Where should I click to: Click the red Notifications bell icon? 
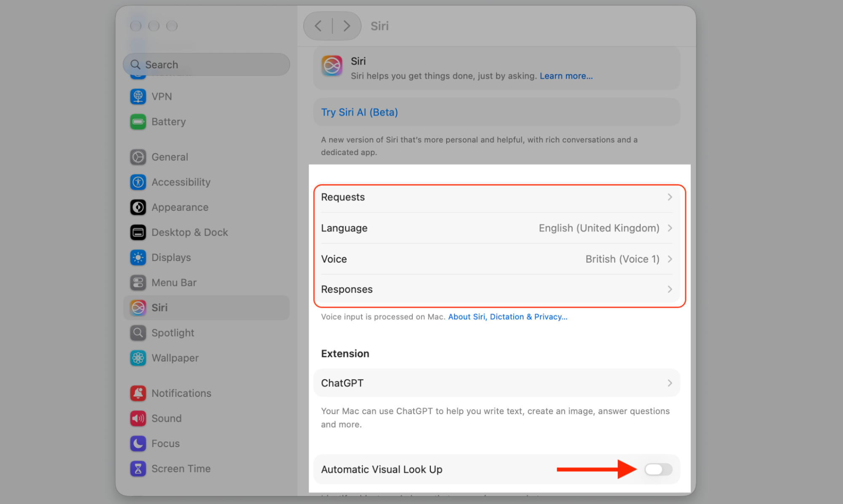tap(138, 393)
